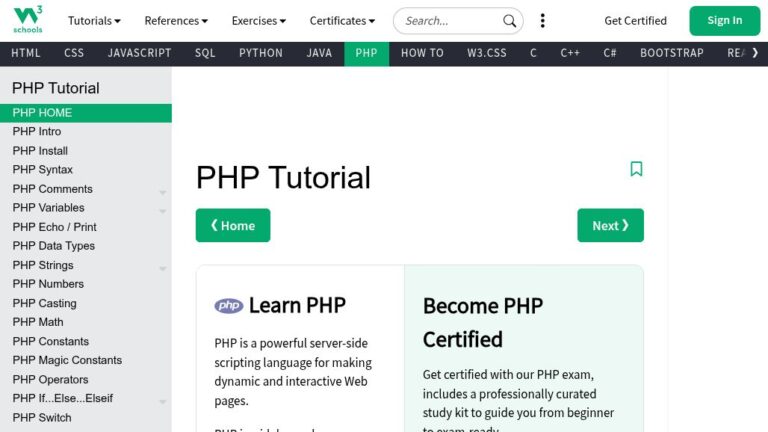Go to the W3.CSS topic tab
The image size is (768, 432).
[487, 53]
